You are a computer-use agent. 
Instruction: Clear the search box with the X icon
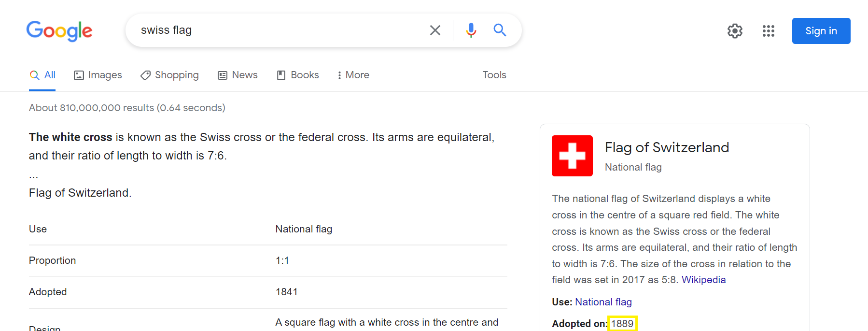click(x=435, y=30)
